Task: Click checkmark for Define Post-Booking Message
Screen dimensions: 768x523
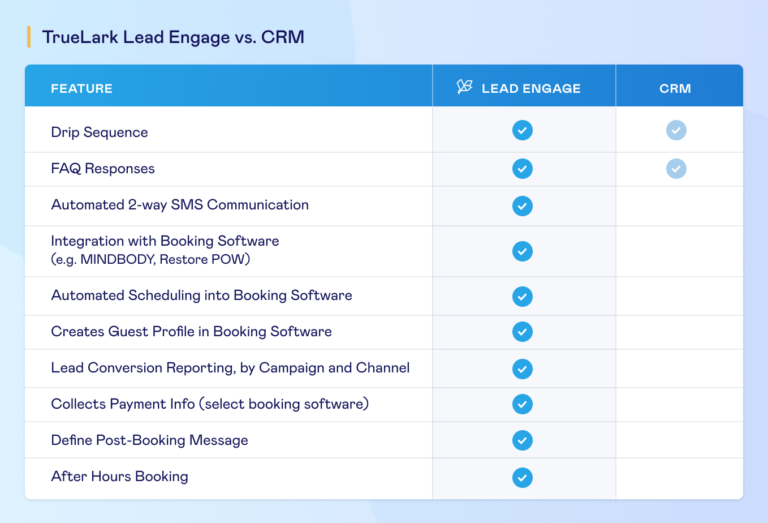Action: pos(523,440)
